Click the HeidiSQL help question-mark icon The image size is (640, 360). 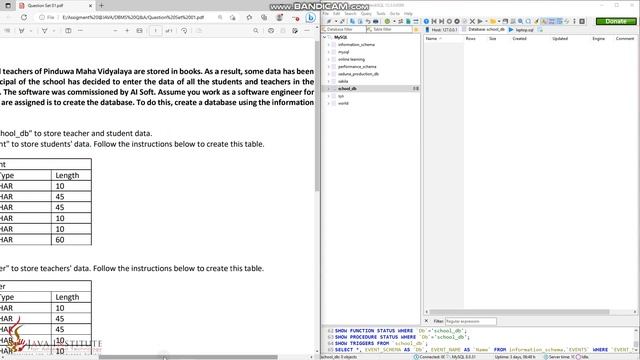[426, 21]
